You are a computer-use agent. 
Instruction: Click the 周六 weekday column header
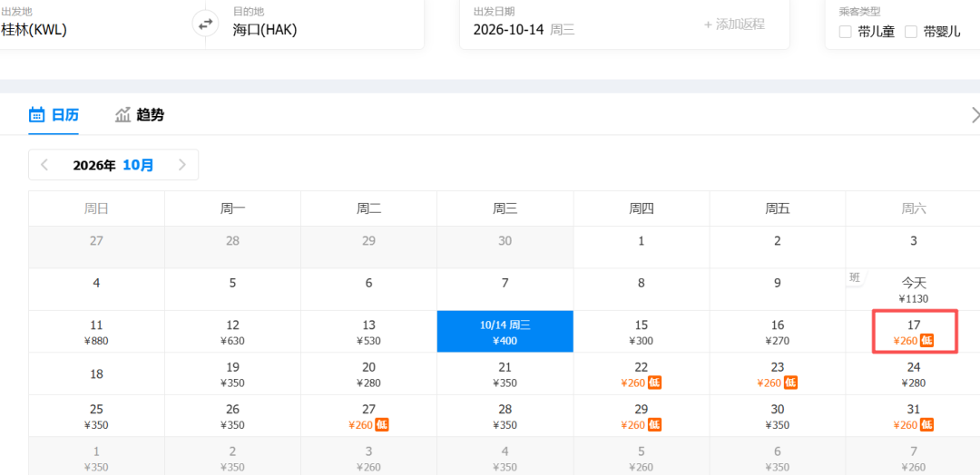pyautogui.click(x=913, y=208)
